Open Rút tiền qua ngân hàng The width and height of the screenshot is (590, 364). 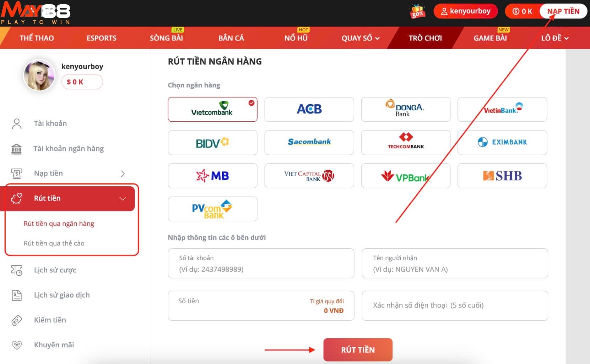click(x=59, y=224)
